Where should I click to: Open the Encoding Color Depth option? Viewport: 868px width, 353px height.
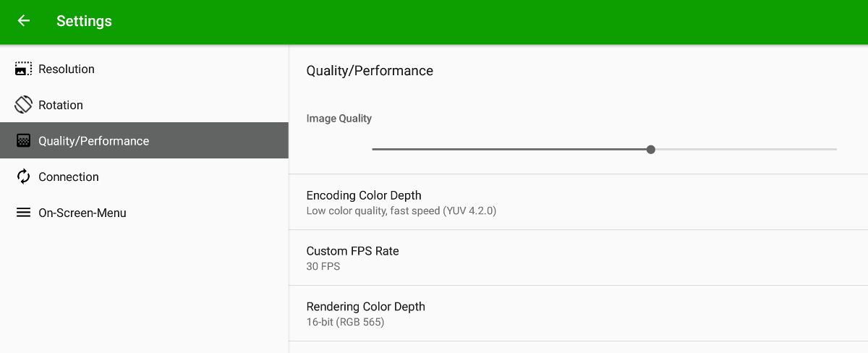tap(364, 195)
